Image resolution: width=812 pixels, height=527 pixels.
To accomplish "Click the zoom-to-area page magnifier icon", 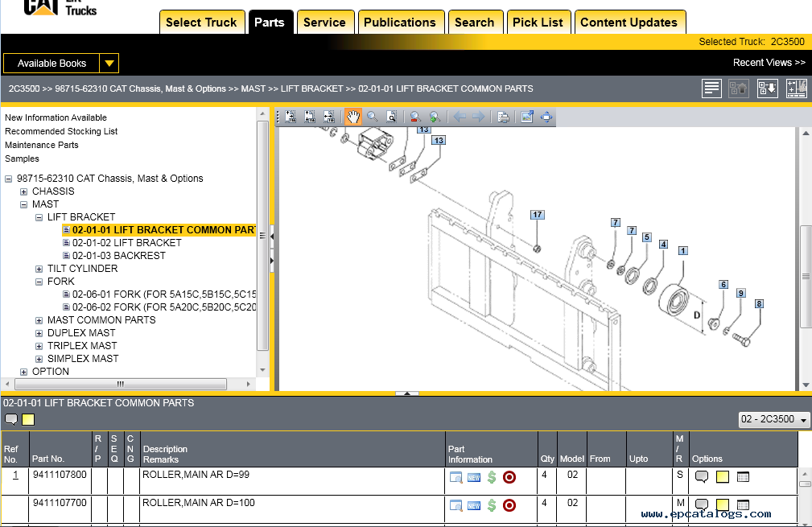I will [392, 117].
